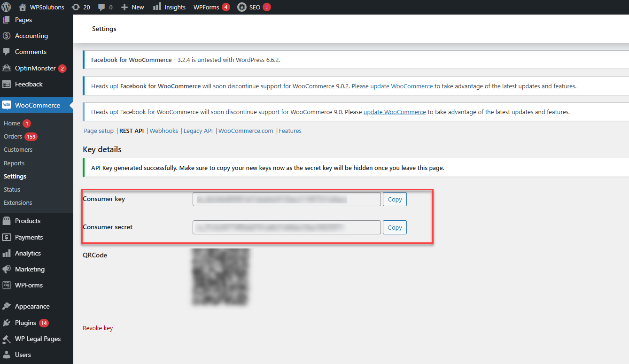This screenshot has width=629, height=364.
Task: Open WPForms in the top admin bar
Action: [206, 7]
